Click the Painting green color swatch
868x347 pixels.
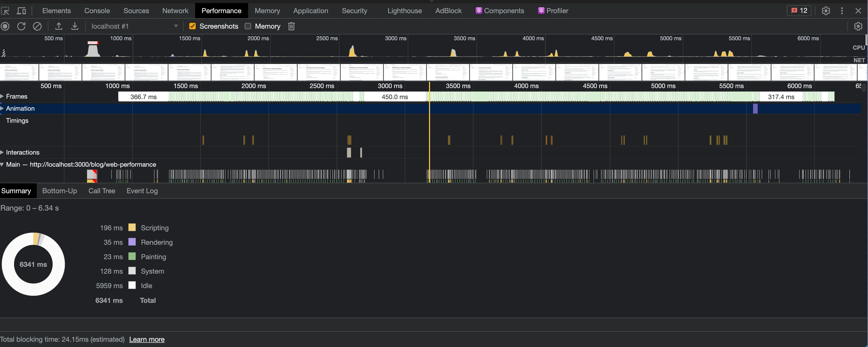132,256
